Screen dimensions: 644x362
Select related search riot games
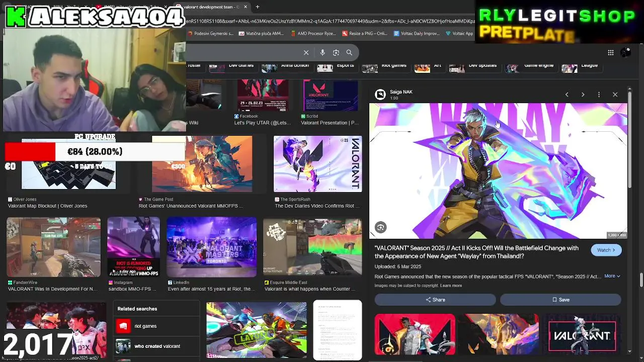[x=156, y=326]
